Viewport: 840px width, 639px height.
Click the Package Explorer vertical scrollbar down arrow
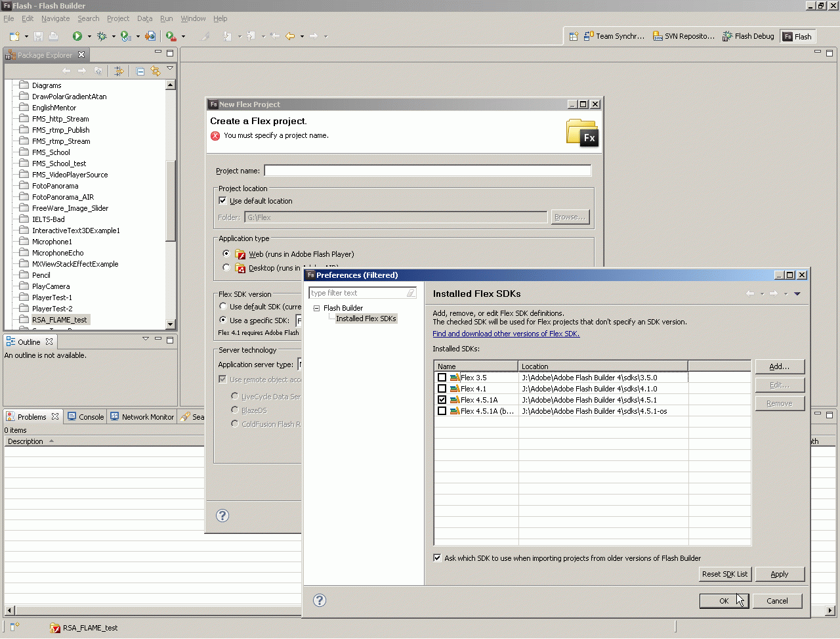point(171,324)
